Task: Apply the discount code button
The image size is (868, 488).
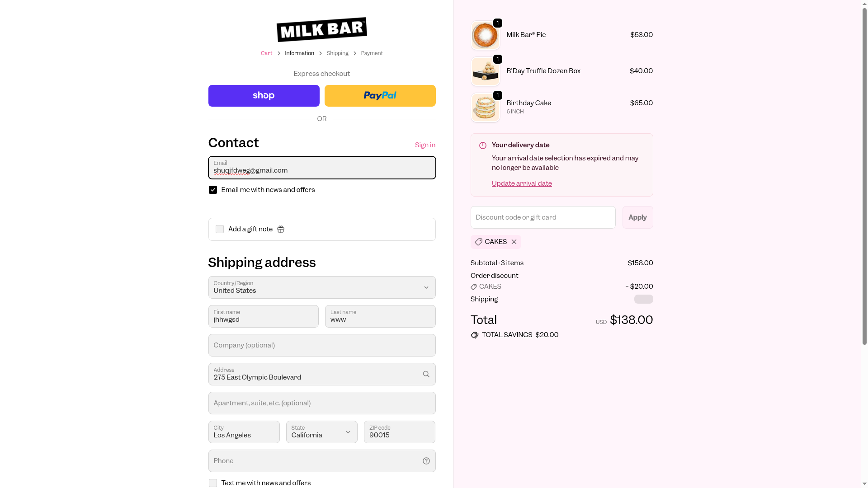Action: (637, 217)
